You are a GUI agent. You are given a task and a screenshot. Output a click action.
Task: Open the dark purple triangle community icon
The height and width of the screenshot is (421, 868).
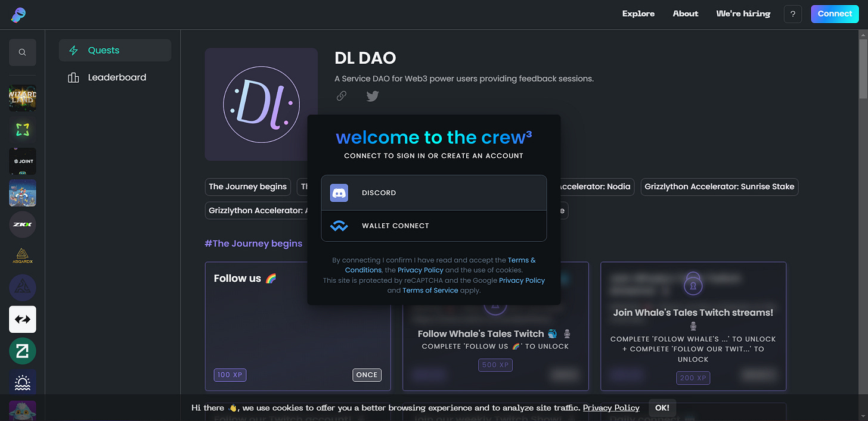pos(23,288)
